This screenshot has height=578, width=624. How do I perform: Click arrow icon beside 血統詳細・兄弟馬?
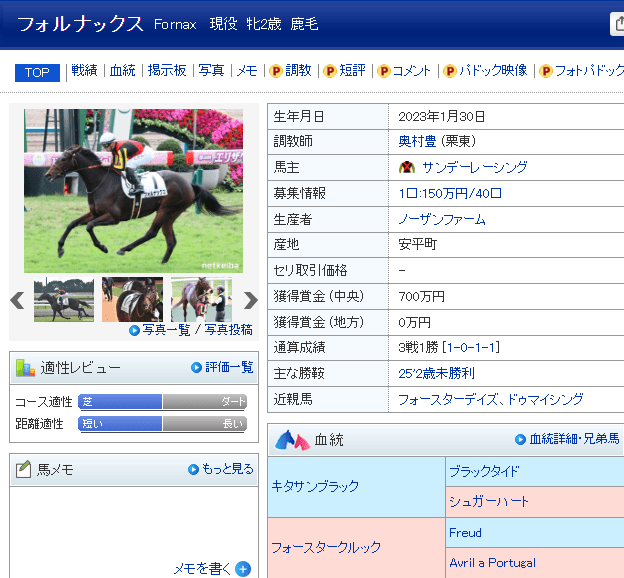coord(521,439)
